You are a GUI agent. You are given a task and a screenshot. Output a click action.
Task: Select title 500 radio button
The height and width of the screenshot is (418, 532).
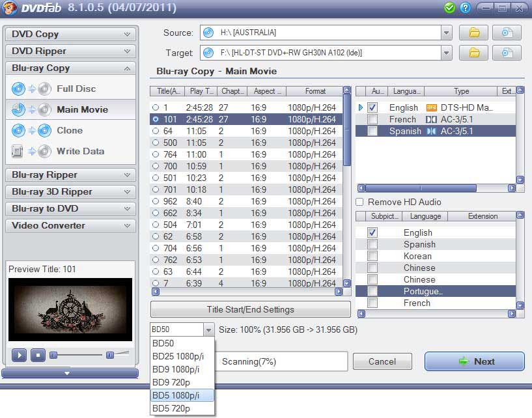[156, 143]
